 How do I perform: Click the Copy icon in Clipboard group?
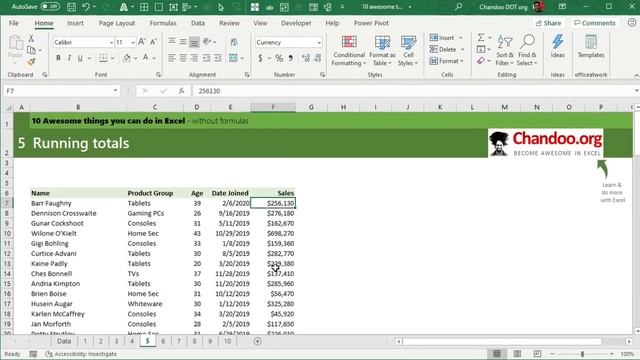tap(31, 50)
